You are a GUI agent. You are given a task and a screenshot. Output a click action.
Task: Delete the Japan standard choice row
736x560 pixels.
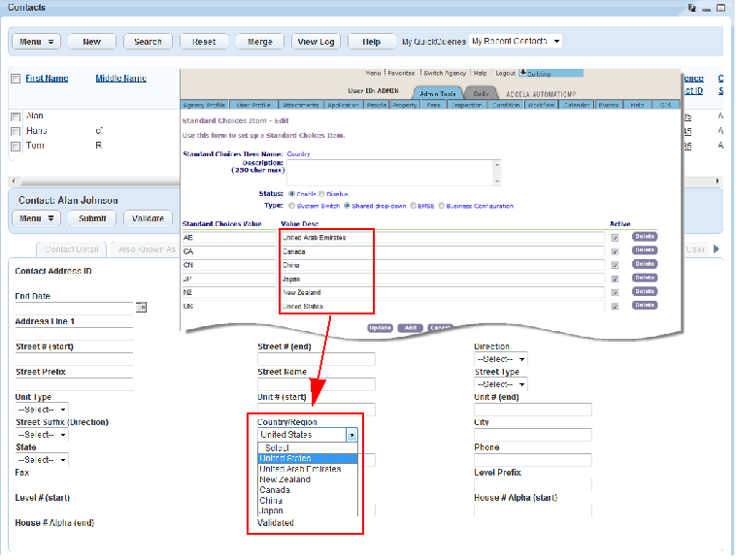click(644, 279)
